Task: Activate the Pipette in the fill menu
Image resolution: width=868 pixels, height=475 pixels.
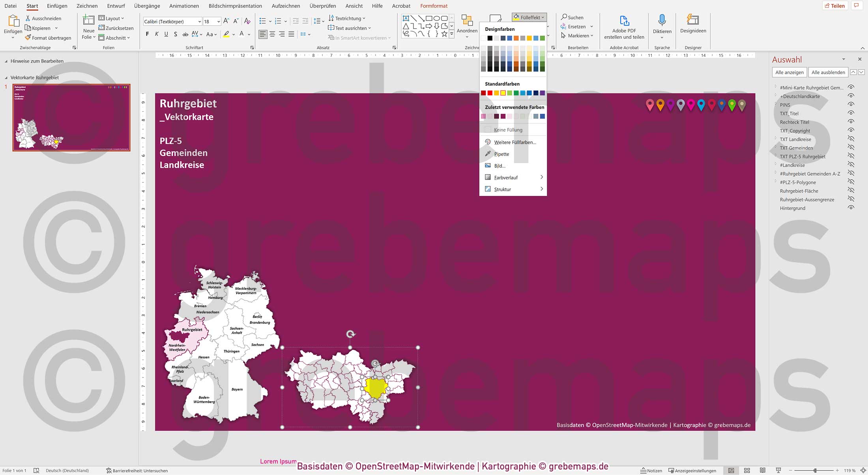Action: (x=501, y=154)
